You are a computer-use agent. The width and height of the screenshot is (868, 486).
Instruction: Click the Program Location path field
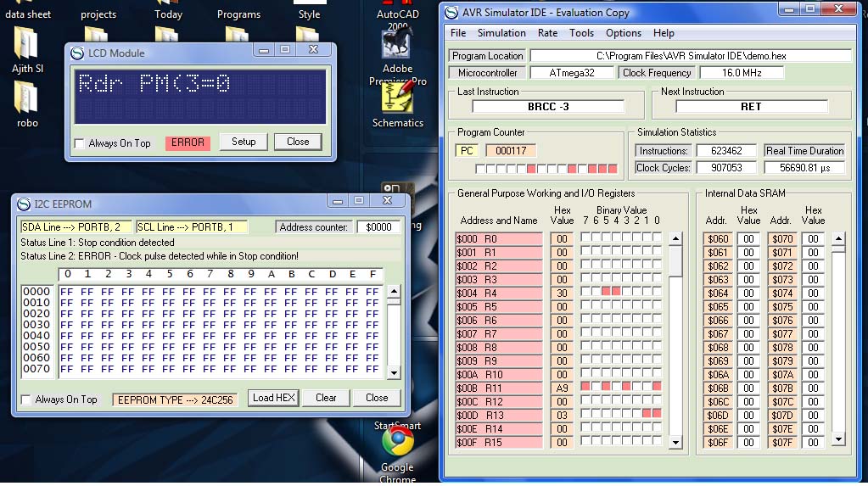tap(691, 56)
